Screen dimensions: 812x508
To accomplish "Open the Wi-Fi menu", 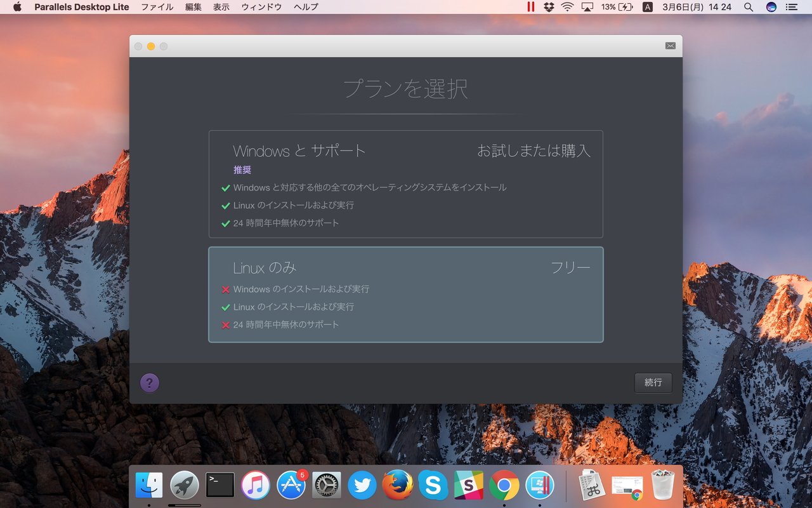I will (566, 7).
